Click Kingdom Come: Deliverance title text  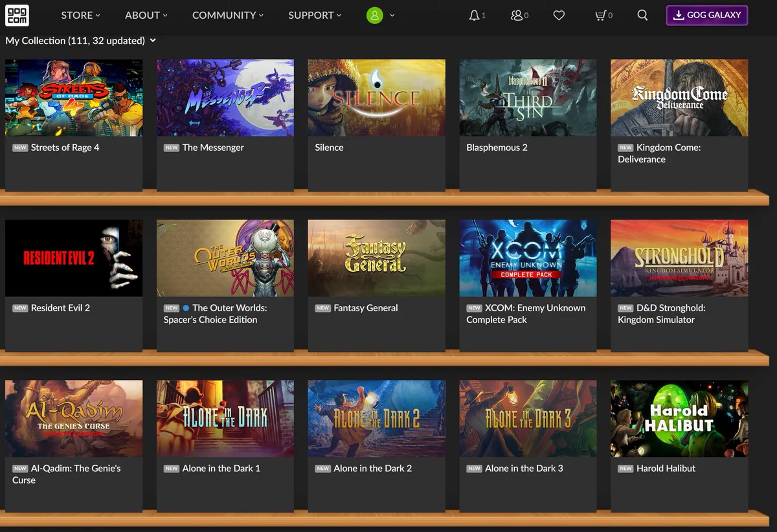click(x=659, y=153)
